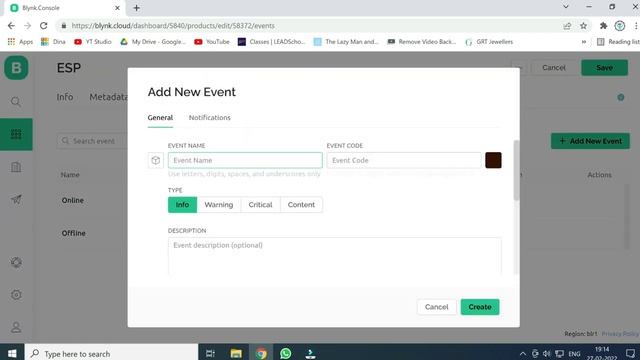Bookmark the page with the star icon
This screenshot has width=640, height=360.
(x=583, y=26)
